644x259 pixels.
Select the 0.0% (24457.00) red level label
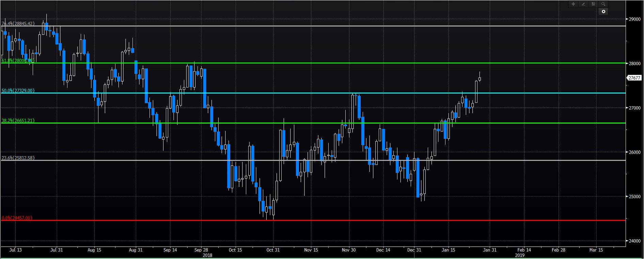coord(17,218)
